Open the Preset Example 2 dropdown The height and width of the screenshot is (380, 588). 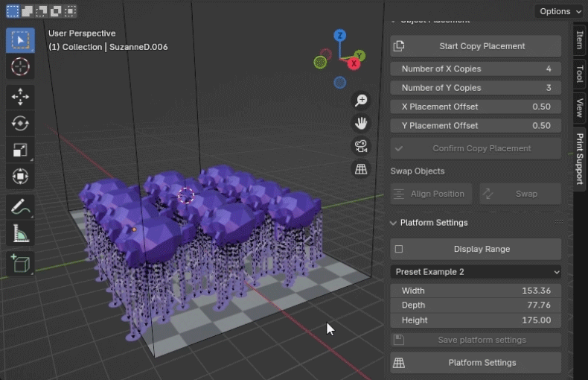[476, 272]
